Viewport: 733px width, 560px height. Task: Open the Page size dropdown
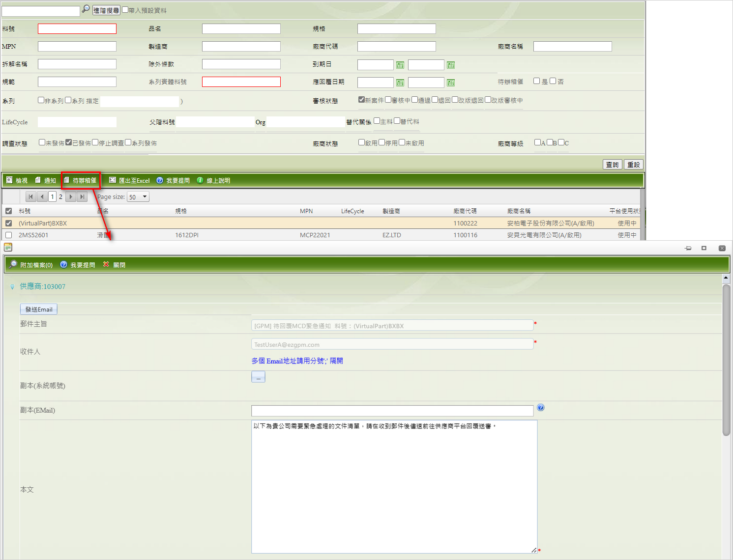coord(138,197)
